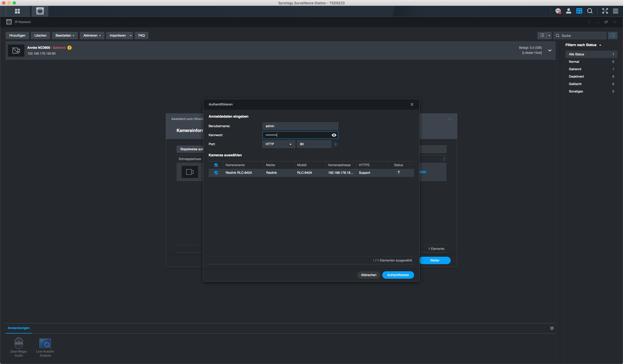Click the user account icon

click(568, 11)
